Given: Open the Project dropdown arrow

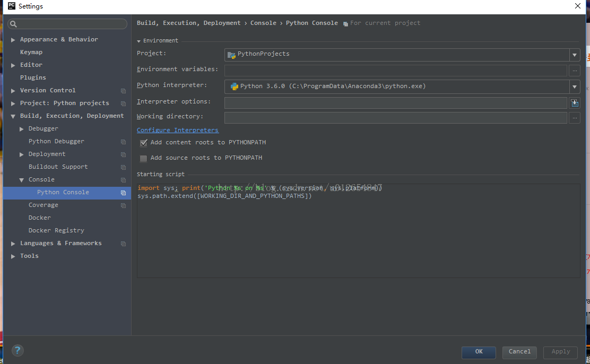Looking at the screenshot, I should 574,55.
